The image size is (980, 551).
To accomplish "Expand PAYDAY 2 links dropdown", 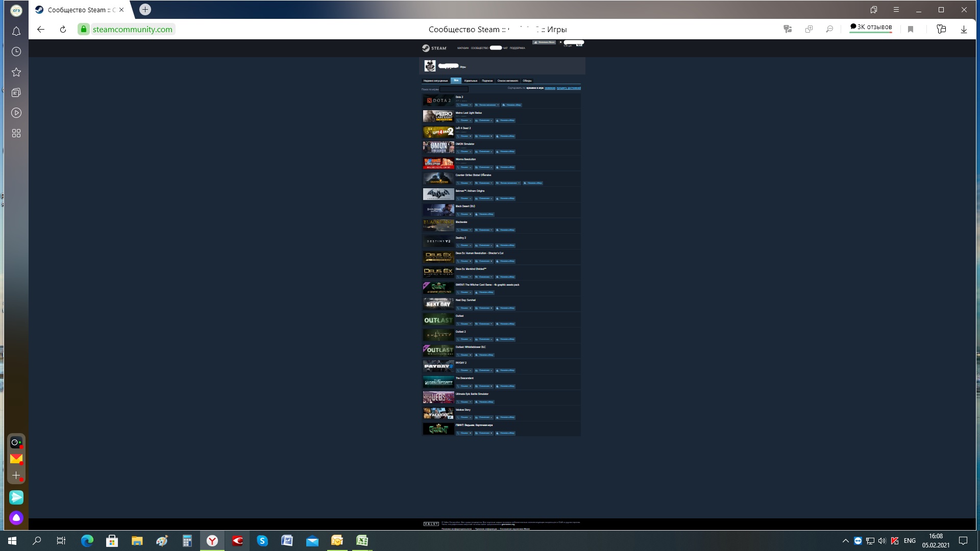I will 464,370.
